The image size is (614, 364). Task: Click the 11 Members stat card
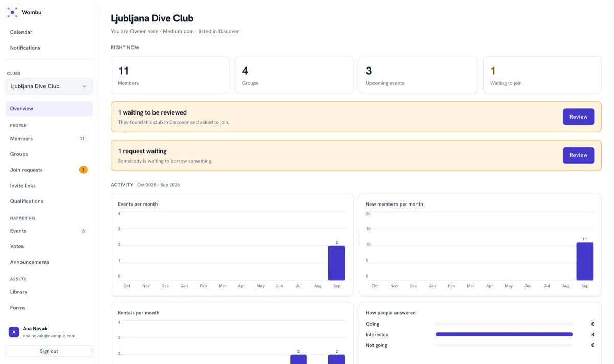(x=170, y=75)
